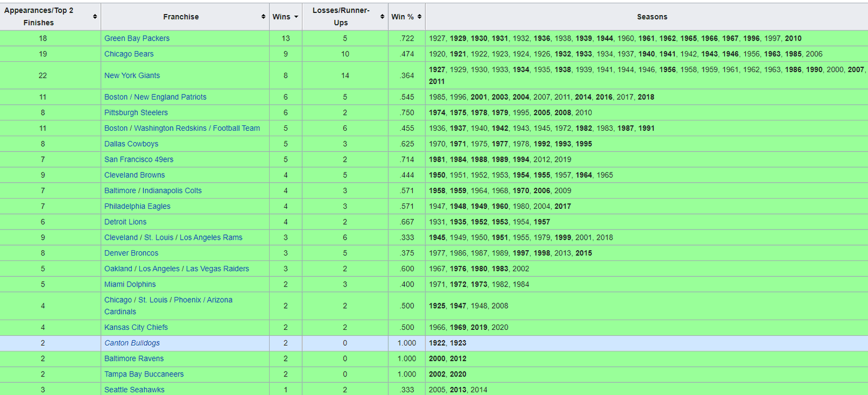Select Packers appearances count 18
868x395 pixels.
(x=43, y=39)
